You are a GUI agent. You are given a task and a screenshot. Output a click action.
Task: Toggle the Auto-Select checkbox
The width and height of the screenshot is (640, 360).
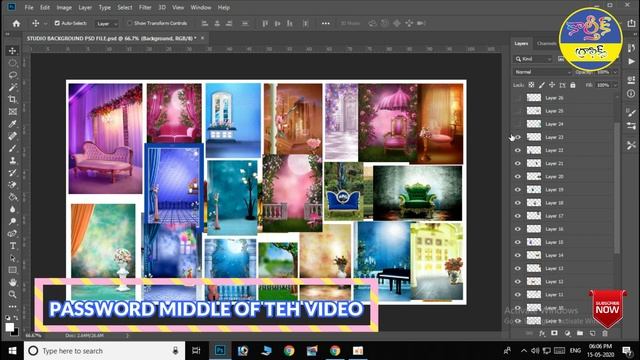click(57, 23)
